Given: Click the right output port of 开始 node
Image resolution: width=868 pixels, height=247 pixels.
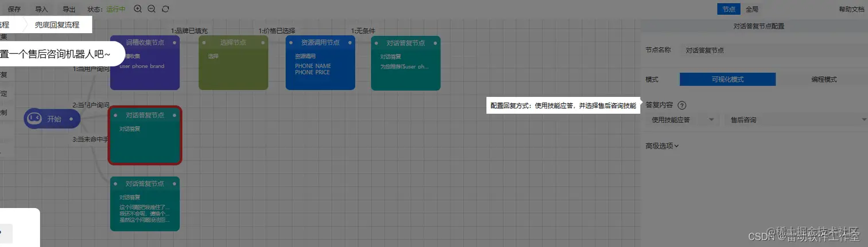Looking at the screenshot, I should point(71,119).
